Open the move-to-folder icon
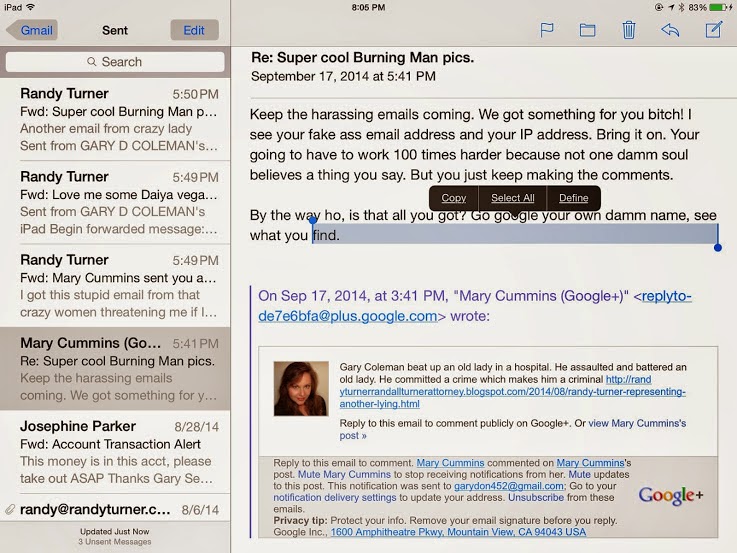The height and width of the screenshot is (553, 737). [588, 31]
